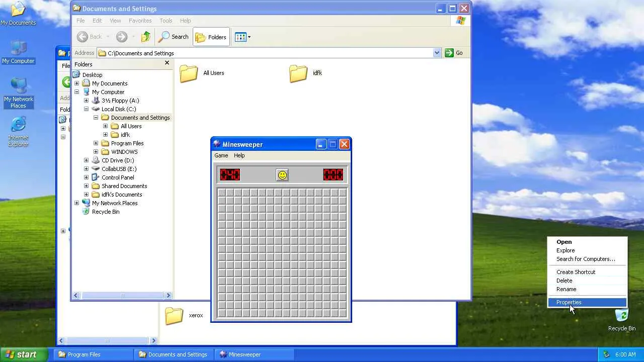The height and width of the screenshot is (362, 644).
Task: Expand Control Panel tree node
Action: pyautogui.click(x=86, y=177)
